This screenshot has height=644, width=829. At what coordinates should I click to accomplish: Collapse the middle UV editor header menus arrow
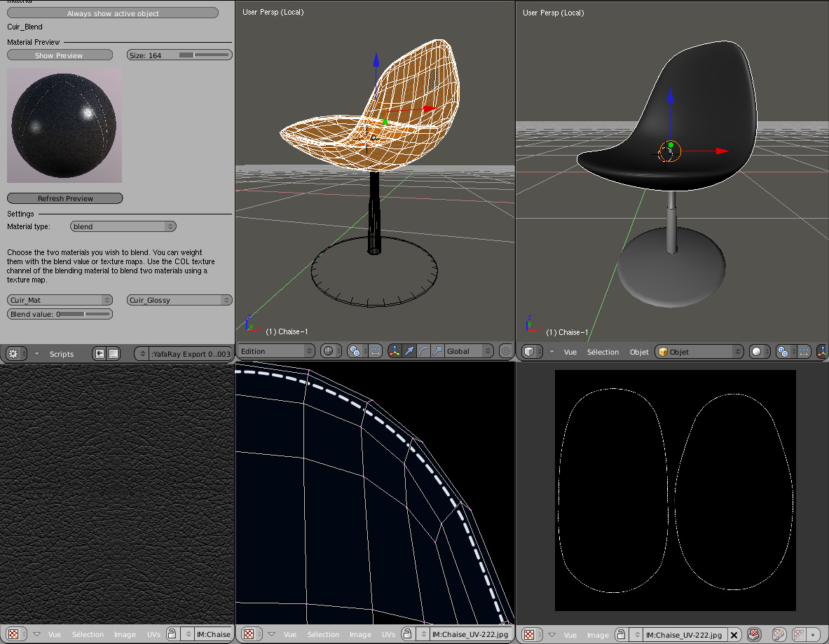(271, 634)
